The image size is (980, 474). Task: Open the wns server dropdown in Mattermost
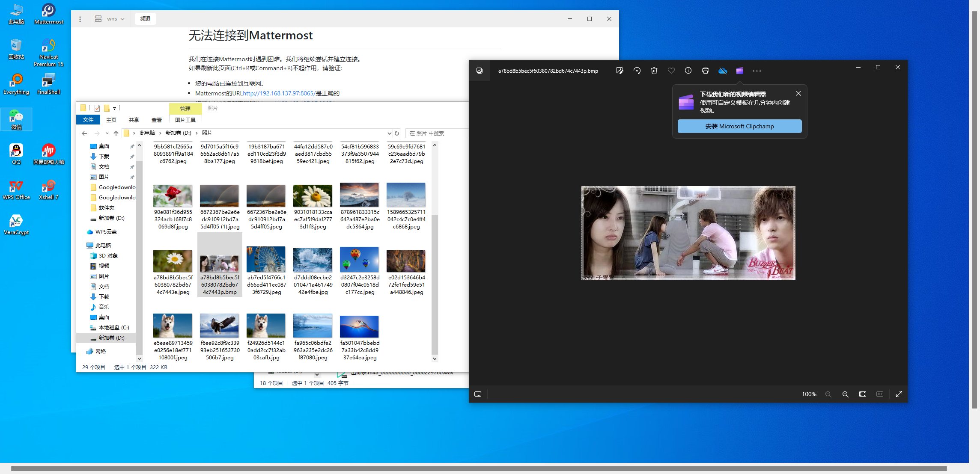pyautogui.click(x=110, y=19)
